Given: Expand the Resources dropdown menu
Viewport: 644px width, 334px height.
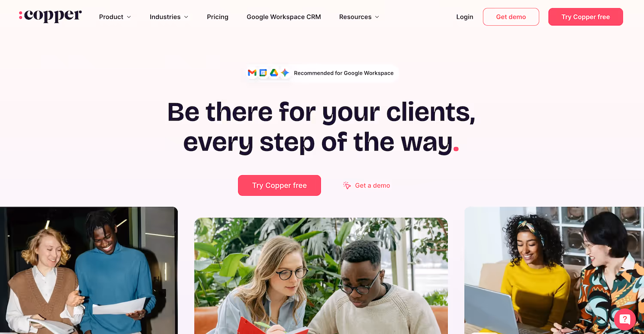Looking at the screenshot, I should (359, 17).
